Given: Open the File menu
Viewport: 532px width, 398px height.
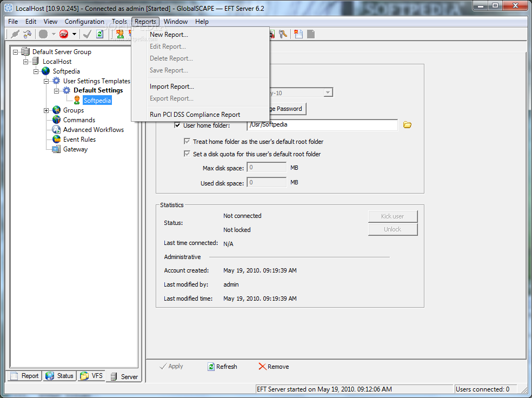Looking at the screenshot, I should tap(13, 22).
